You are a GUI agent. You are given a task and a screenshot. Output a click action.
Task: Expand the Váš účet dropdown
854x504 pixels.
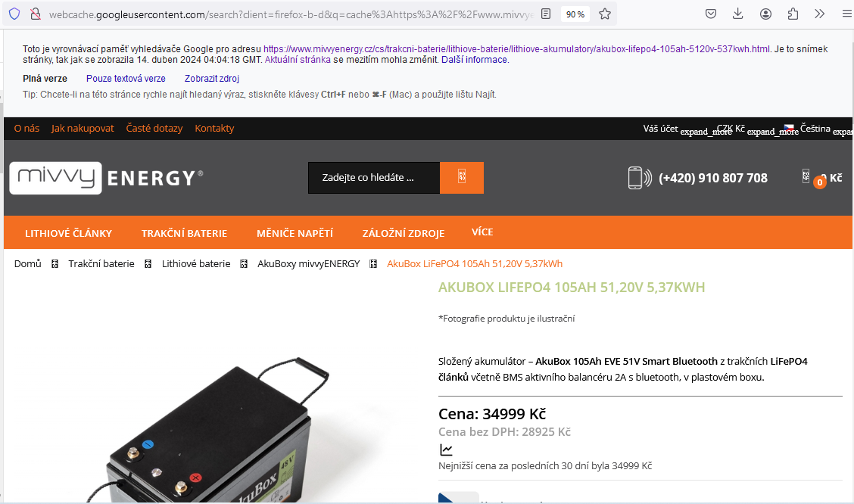(687, 129)
